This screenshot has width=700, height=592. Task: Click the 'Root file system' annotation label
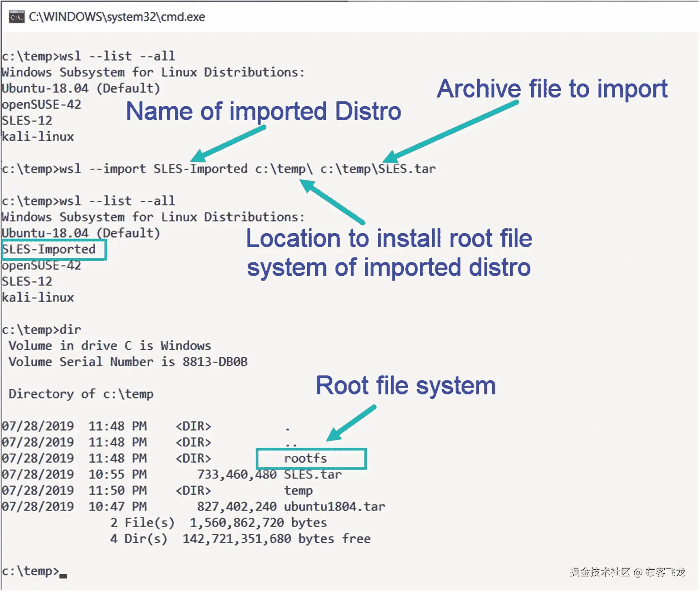[x=406, y=385]
